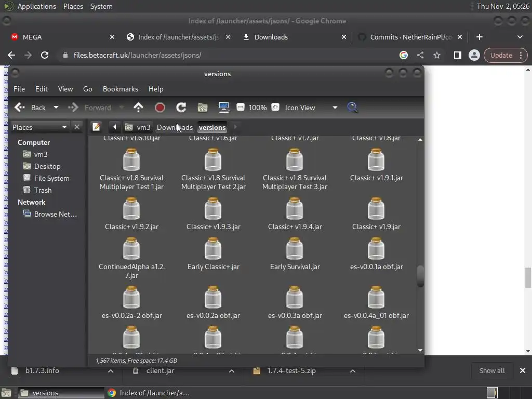The image size is (532, 399).
Task: Close the Places side pane
Action: (77, 127)
